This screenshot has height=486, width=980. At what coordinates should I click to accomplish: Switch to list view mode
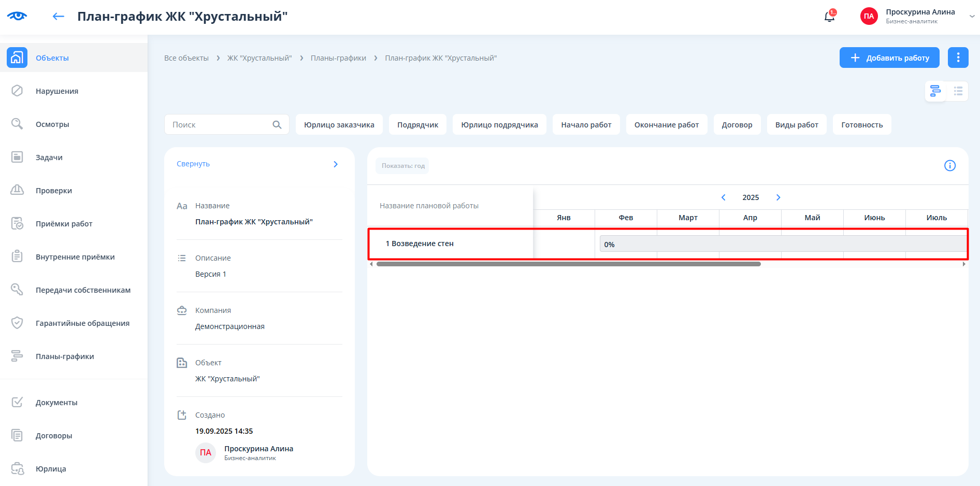(958, 91)
